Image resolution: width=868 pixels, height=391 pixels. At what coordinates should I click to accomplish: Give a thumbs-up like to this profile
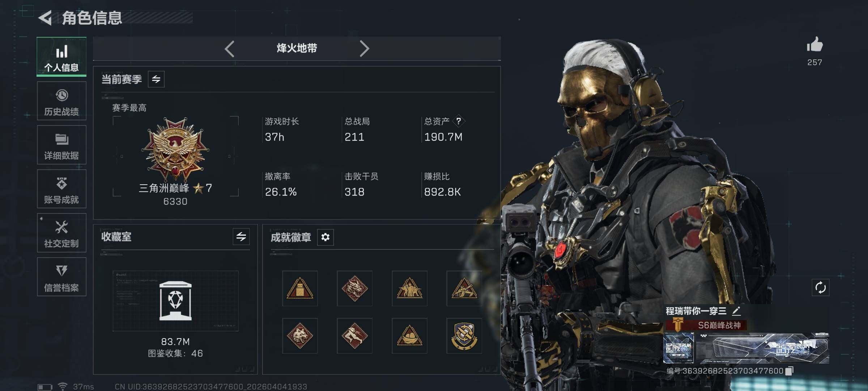[x=814, y=45]
